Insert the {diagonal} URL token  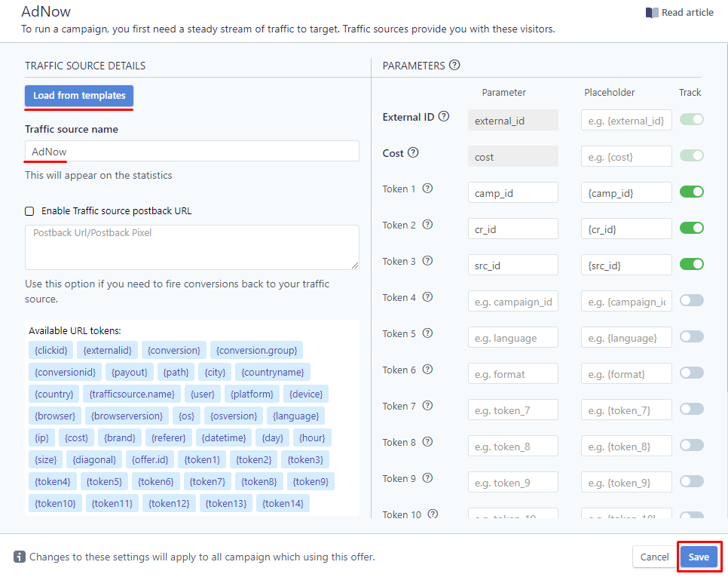tap(94, 459)
